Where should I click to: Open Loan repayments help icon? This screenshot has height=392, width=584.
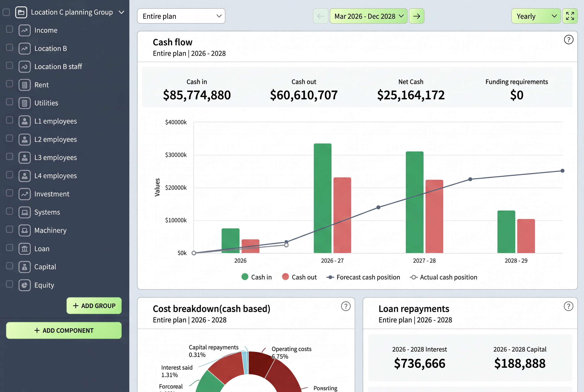568,306
